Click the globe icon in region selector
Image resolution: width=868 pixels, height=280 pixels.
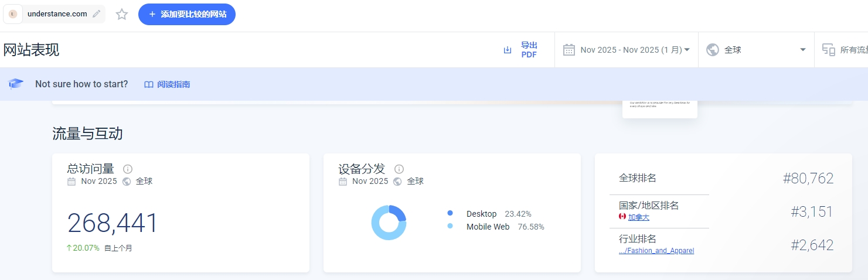click(713, 50)
